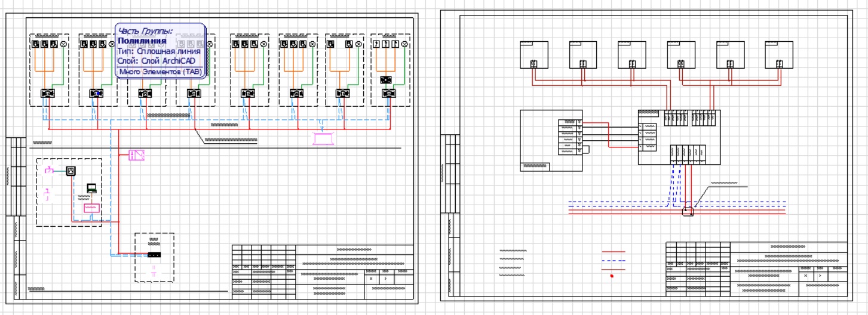The width and height of the screenshot is (868, 315).
Task: Select the lamp symbol in the rightmost module
Action: [x=404, y=45]
